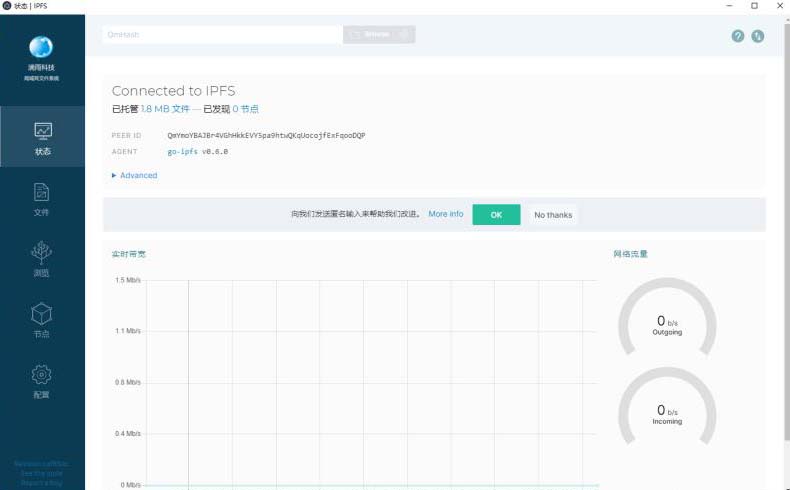
Task: Click the go-ipfs agent link
Action: click(181, 151)
